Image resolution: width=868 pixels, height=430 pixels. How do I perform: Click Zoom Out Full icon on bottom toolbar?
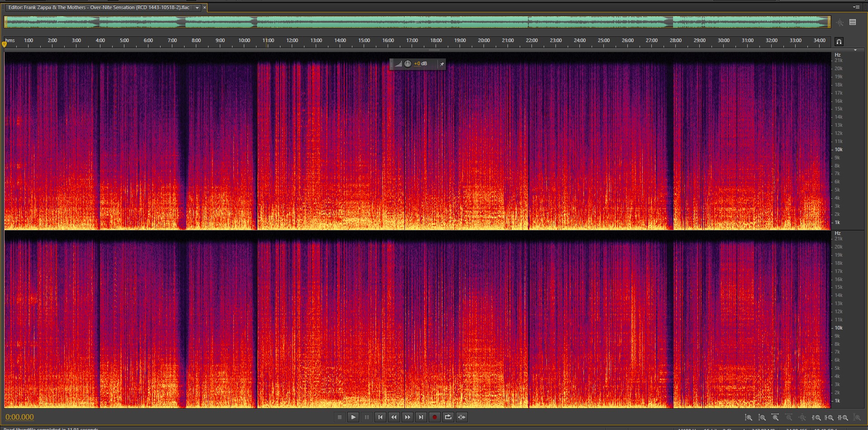802,418
